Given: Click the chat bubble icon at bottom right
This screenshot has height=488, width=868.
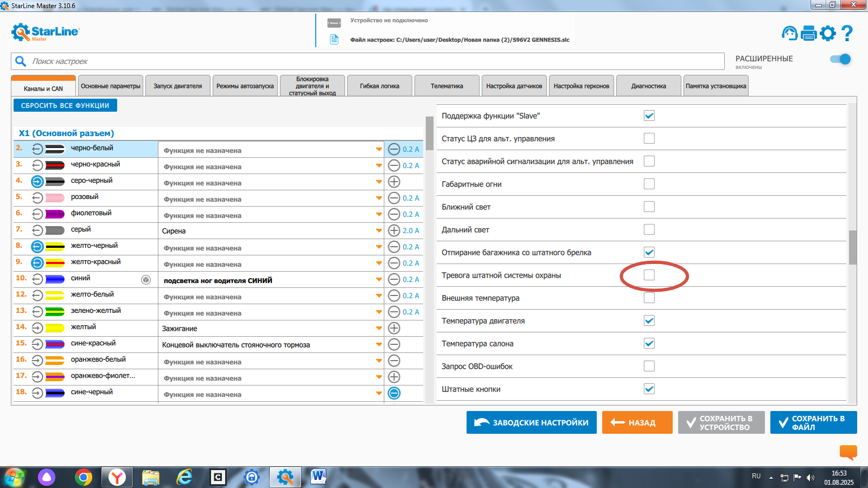Looking at the screenshot, I should point(848,452).
